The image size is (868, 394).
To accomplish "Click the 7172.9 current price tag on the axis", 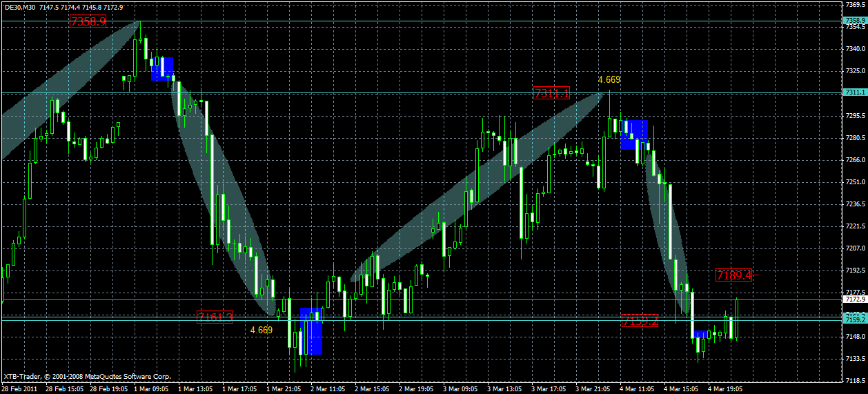I will point(854,300).
